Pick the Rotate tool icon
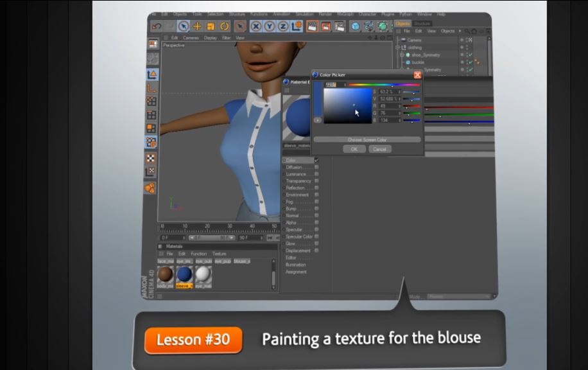The image size is (588, 370). pyautogui.click(x=225, y=26)
